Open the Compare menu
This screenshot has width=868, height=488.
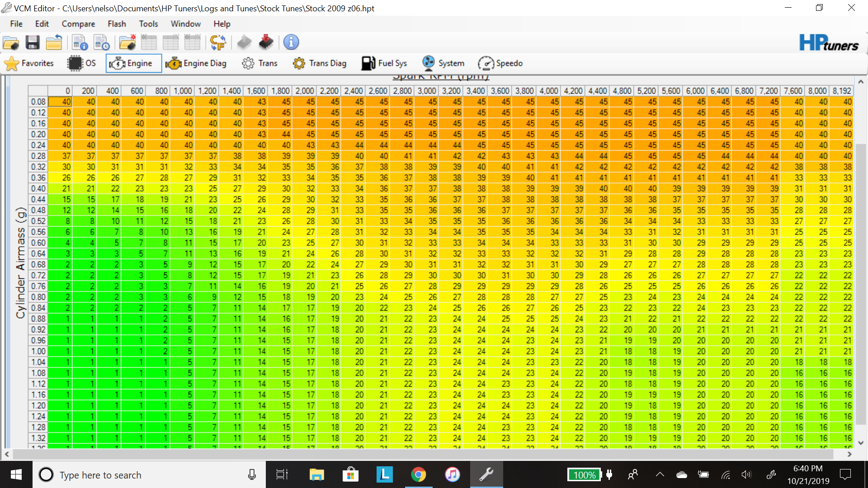pyautogui.click(x=78, y=23)
